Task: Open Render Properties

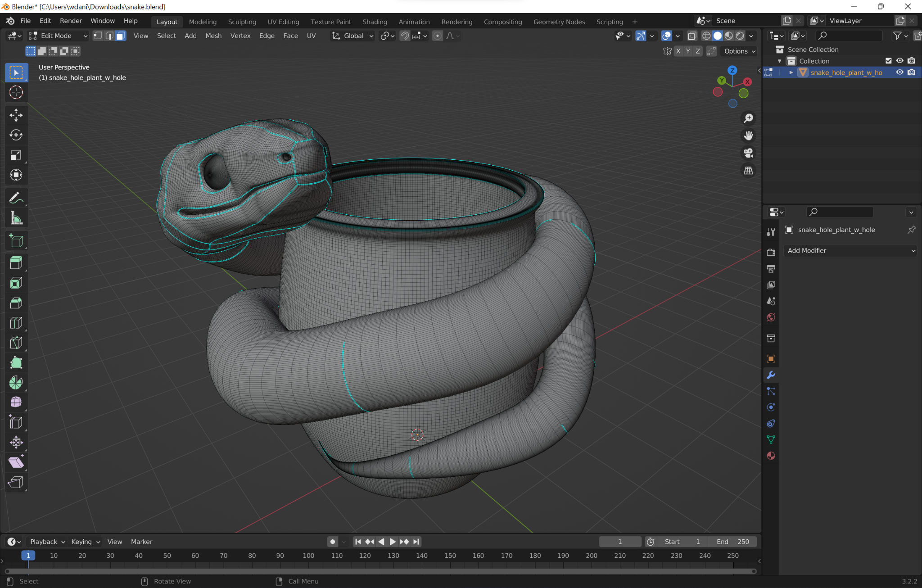Action: [771, 252]
